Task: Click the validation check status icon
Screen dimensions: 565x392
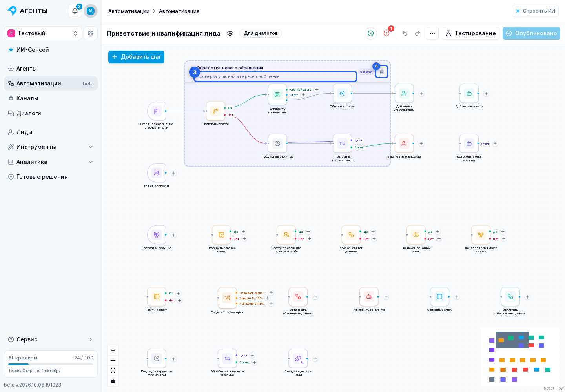Action: (371, 33)
